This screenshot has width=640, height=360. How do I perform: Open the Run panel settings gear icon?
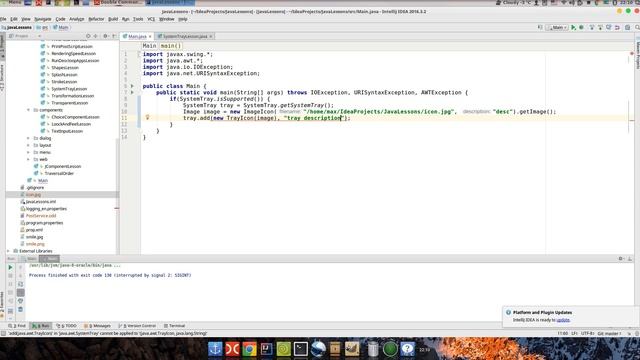pyautogui.click(x=620, y=258)
